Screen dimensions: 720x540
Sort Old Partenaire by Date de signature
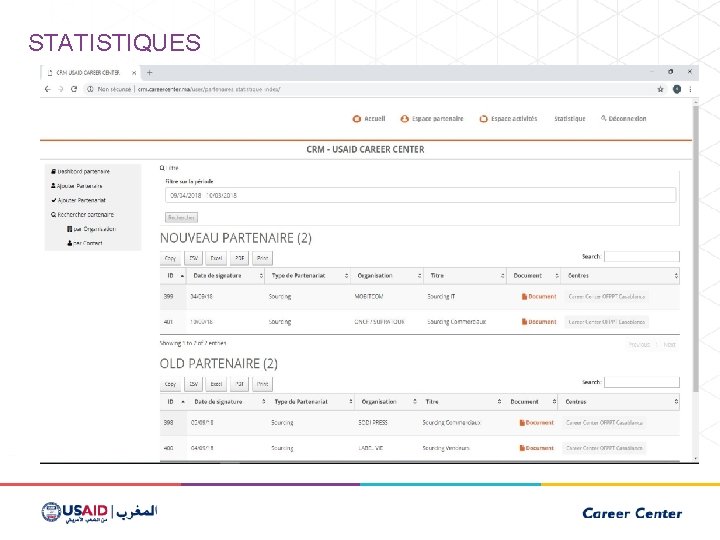point(227,402)
